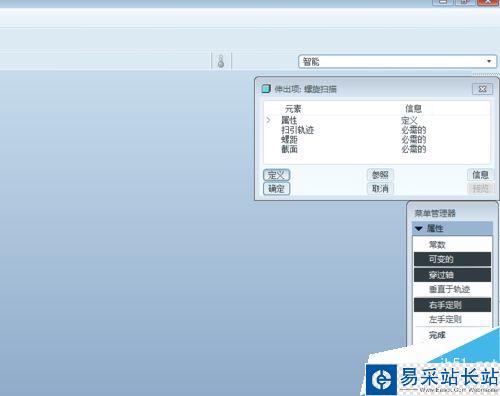Select the 螺距 element row
The height and width of the screenshot is (396, 500).
pyautogui.click(x=377, y=139)
